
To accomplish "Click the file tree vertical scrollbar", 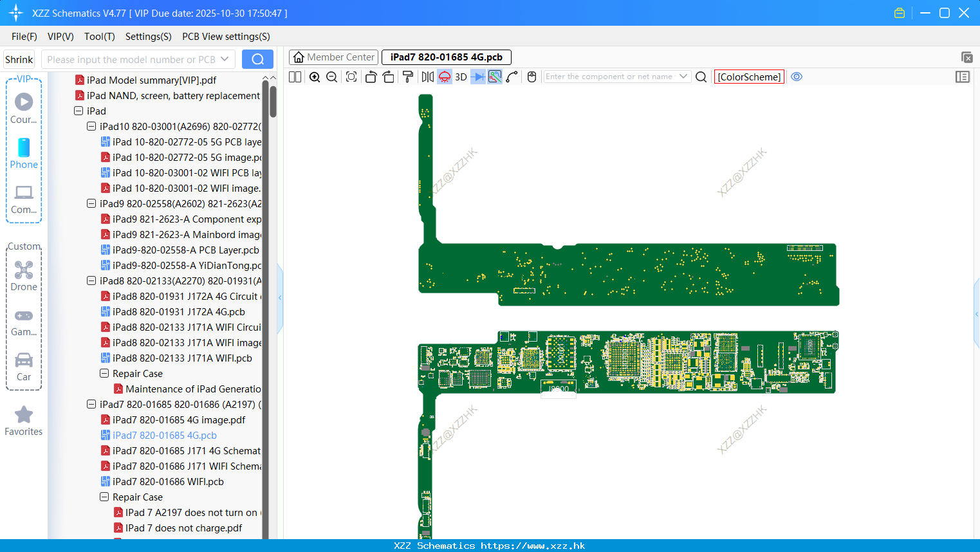I will [273, 102].
